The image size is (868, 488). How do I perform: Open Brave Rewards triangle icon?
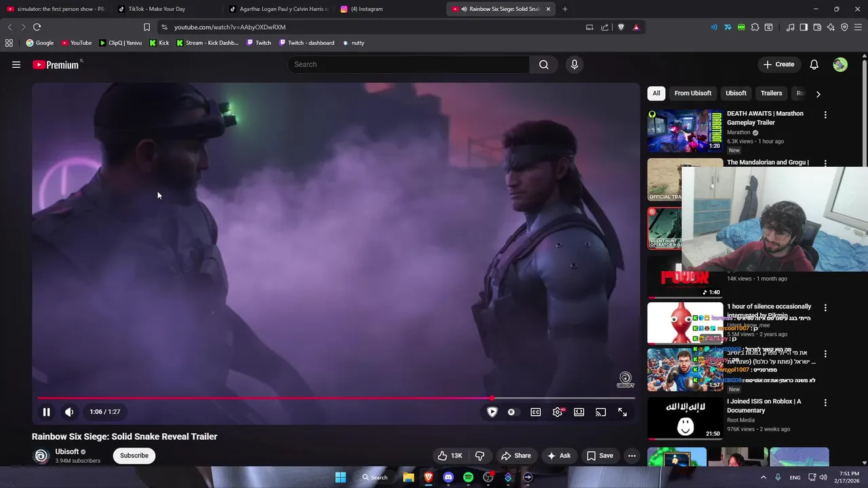(636, 27)
